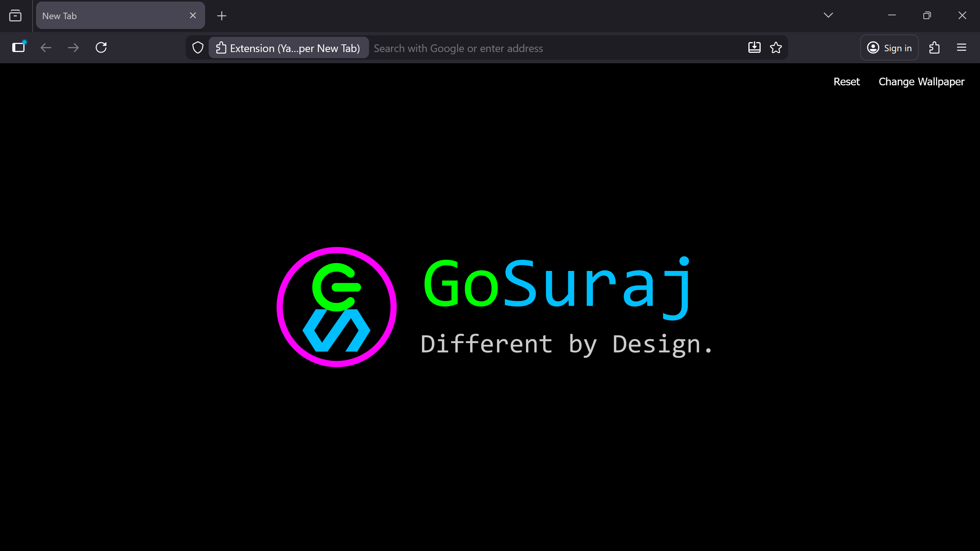This screenshot has width=980, height=551.
Task: Open the Firefox account profile icon
Action: tap(873, 47)
